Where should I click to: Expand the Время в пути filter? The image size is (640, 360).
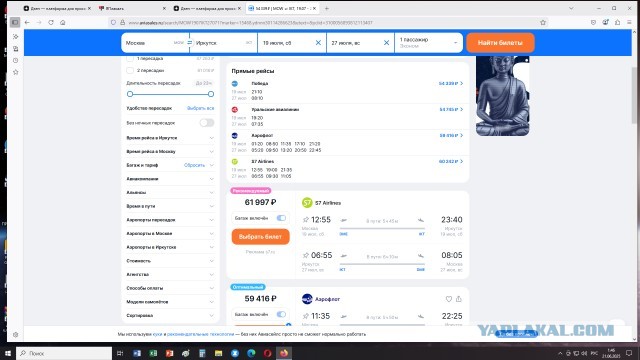click(170, 206)
